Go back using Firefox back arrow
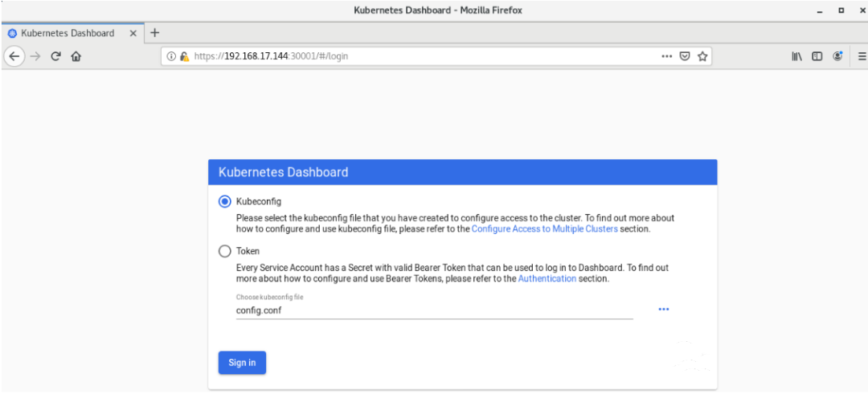Viewport: 868px width, 395px height. click(14, 56)
